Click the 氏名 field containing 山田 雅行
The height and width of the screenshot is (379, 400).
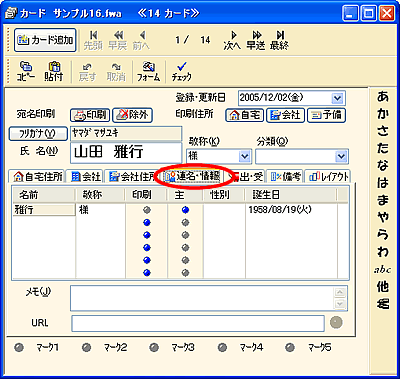point(126,153)
